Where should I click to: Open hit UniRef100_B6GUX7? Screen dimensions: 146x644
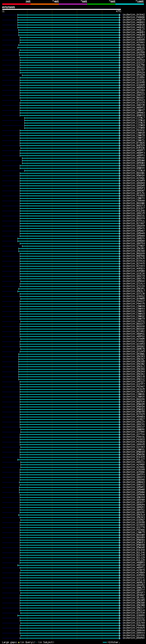[134, 324]
